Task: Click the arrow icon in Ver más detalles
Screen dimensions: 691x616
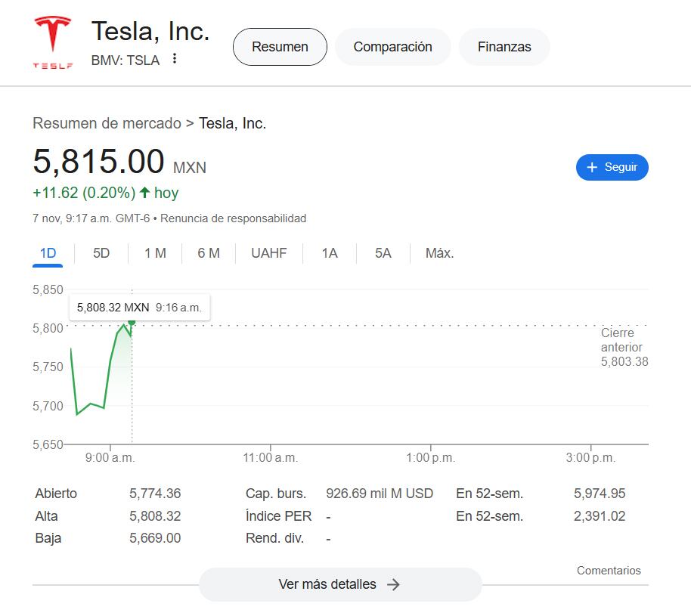Action: pyautogui.click(x=393, y=583)
